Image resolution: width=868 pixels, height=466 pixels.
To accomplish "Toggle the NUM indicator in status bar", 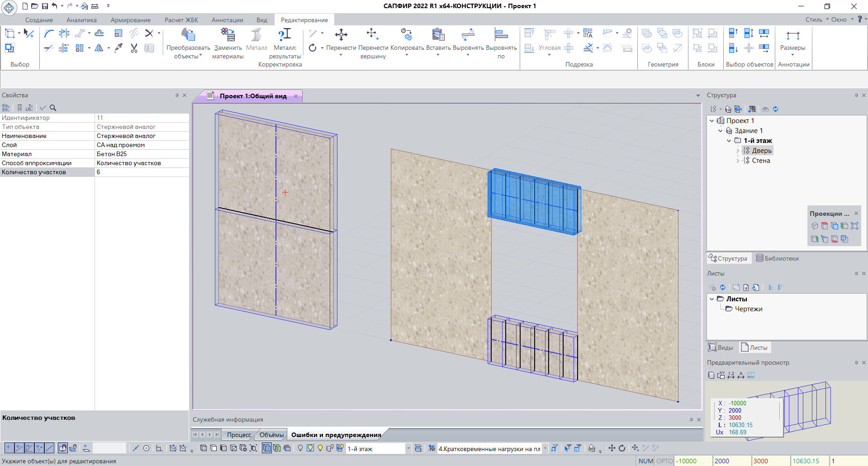I will 645,461.
